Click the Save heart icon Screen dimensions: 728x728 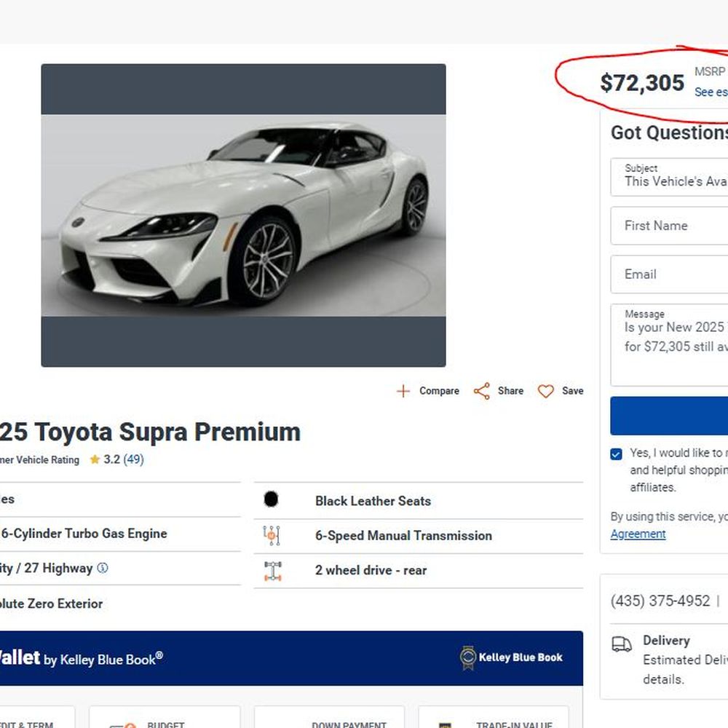[545, 391]
